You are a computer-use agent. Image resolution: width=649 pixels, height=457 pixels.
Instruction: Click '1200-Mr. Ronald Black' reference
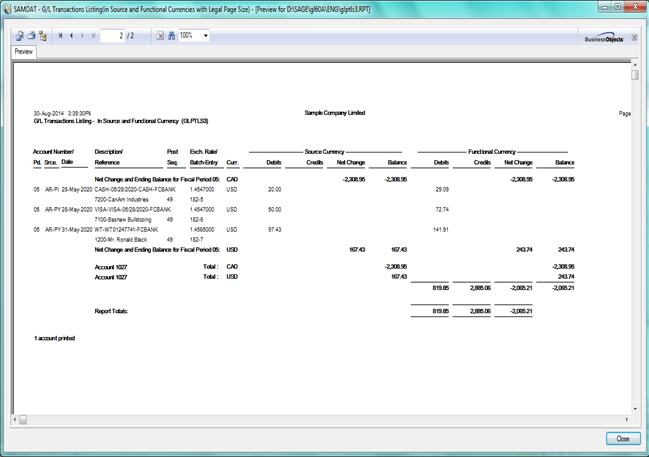[x=120, y=239]
